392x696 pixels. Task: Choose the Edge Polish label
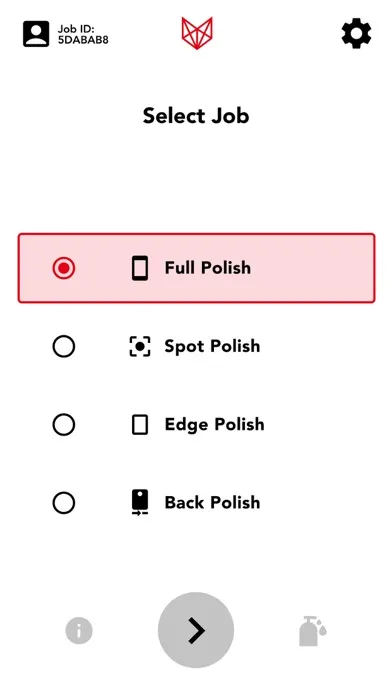tap(214, 424)
